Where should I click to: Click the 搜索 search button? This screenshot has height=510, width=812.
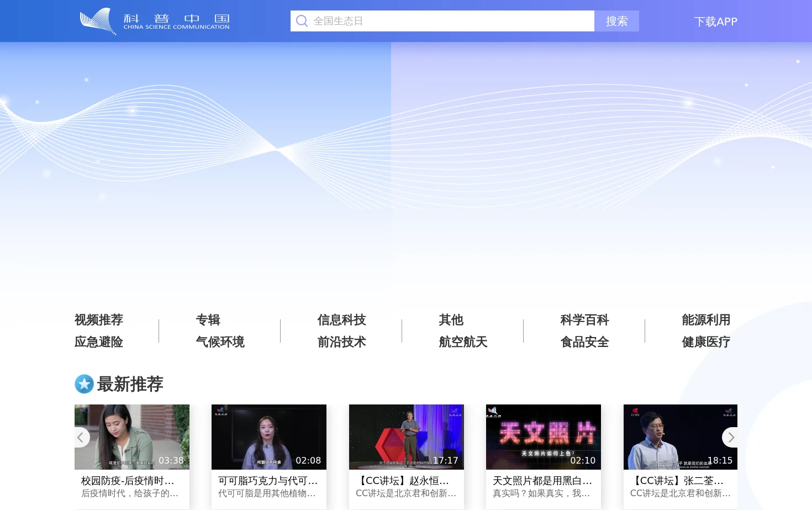[x=616, y=21]
